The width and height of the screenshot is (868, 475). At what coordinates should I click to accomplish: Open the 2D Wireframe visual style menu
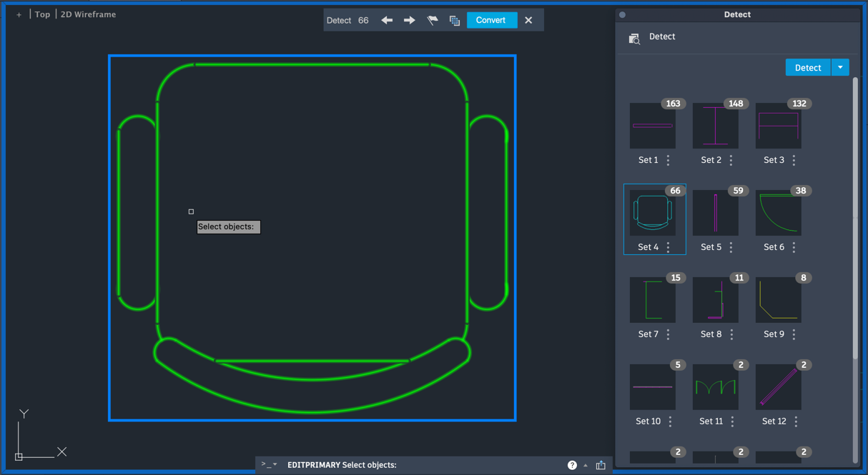(x=88, y=14)
